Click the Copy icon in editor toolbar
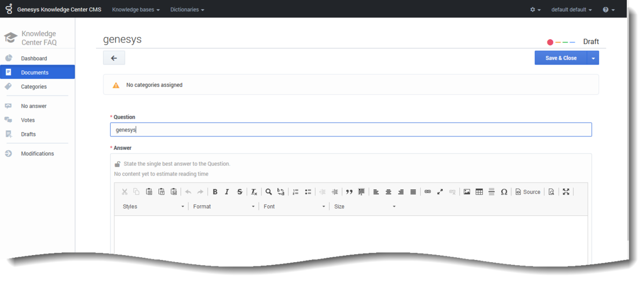 136,192
